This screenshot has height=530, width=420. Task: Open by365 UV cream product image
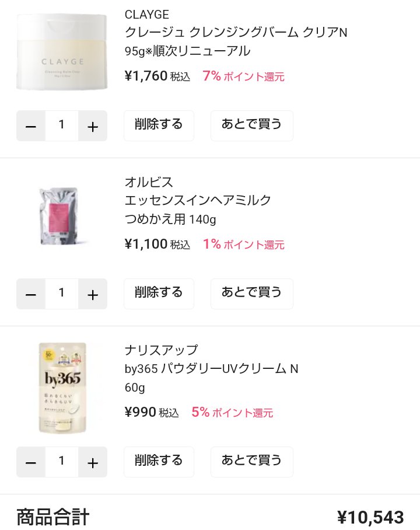(62, 388)
